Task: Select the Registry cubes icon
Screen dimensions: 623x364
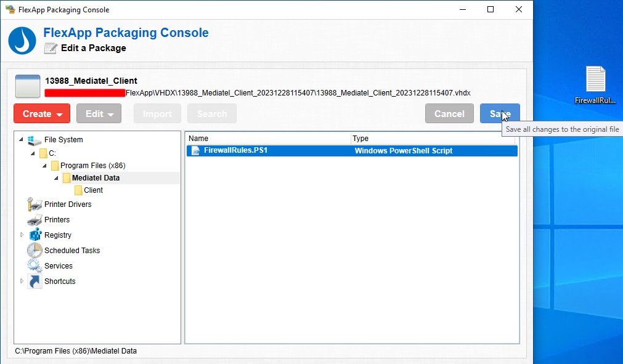Action: point(35,235)
